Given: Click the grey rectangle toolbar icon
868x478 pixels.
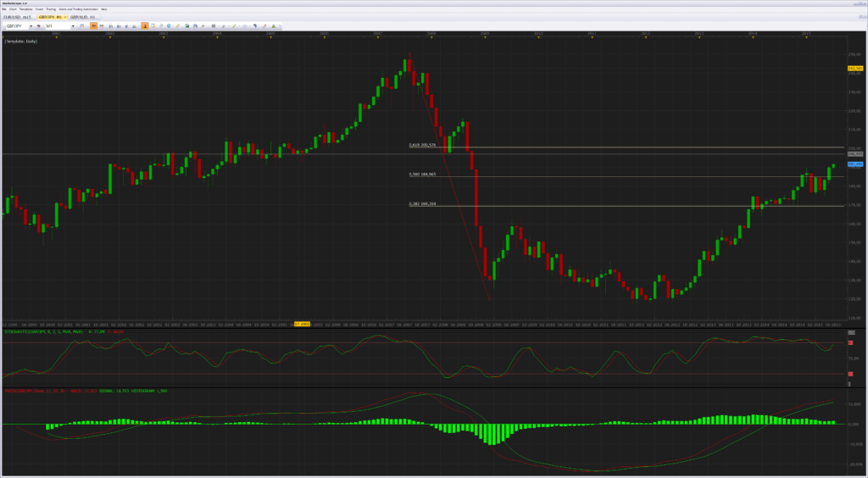Looking at the screenshot, I should point(213,26).
